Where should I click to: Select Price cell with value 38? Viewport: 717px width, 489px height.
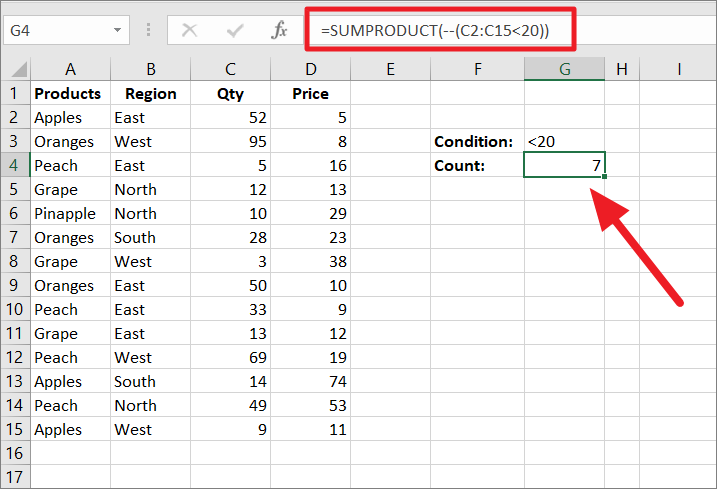(310, 261)
